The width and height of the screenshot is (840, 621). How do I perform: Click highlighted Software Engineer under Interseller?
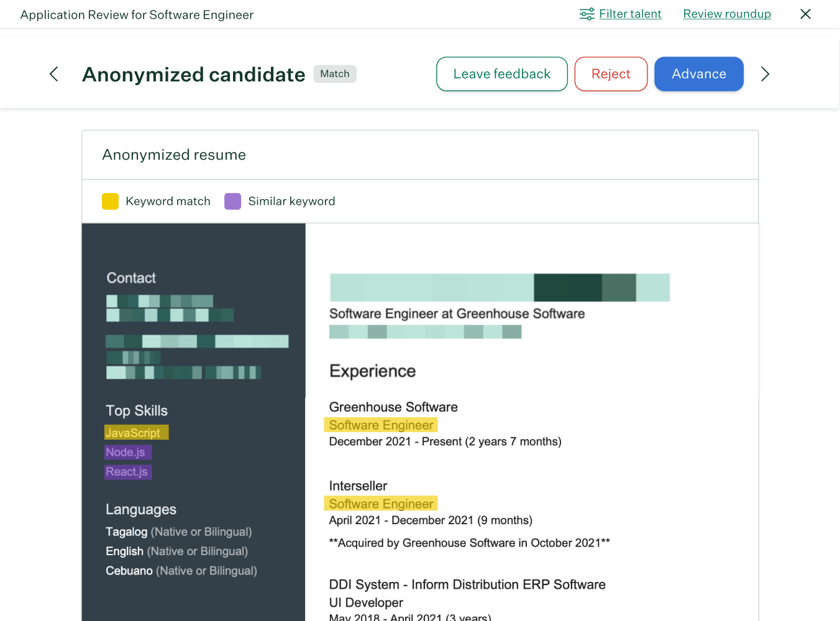[381, 504]
